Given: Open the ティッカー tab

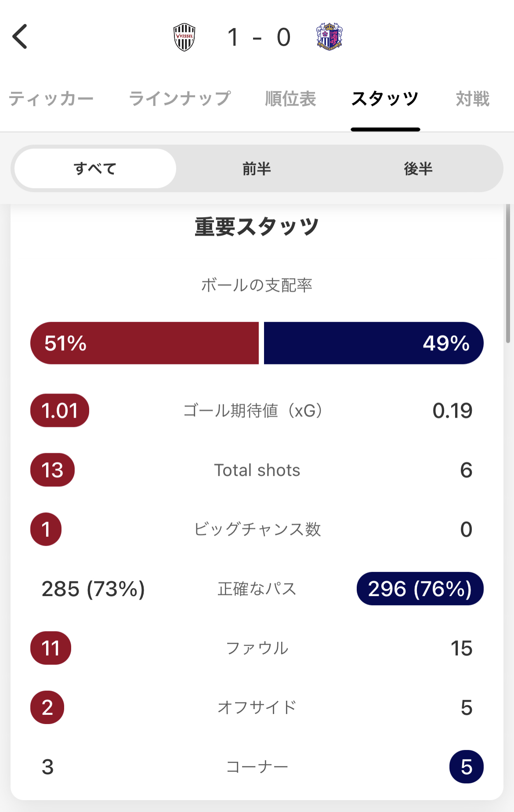Looking at the screenshot, I should click(x=51, y=99).
